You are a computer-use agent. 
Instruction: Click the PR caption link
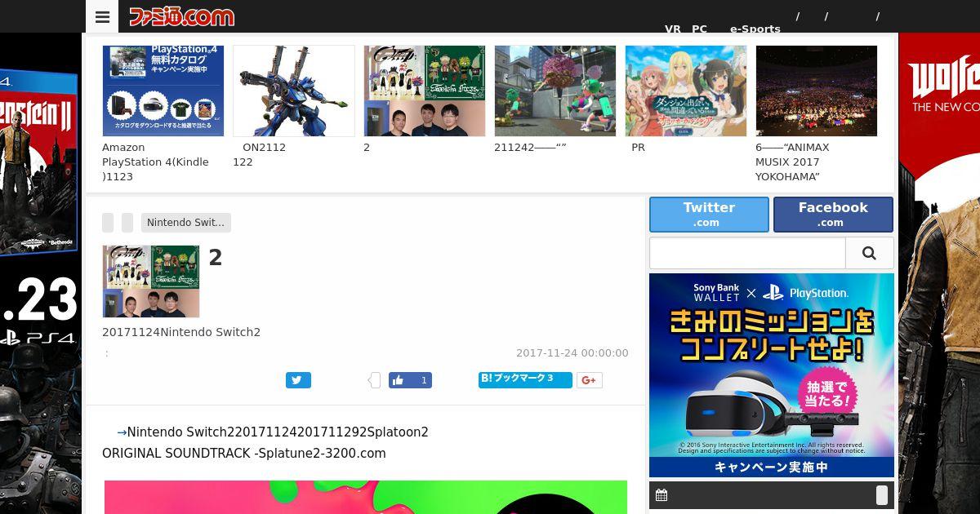coord(638,148)
